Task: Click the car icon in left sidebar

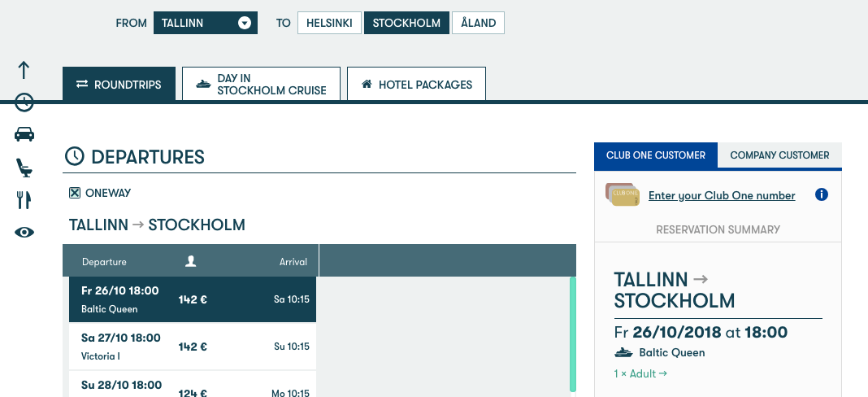Action: pyautogui.click(x=24, y=134)
